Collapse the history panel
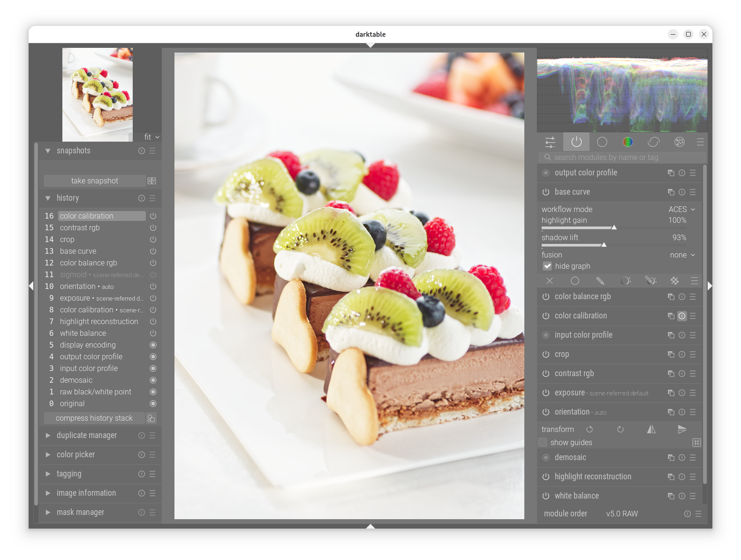The height and width of the screenshot is (560, 741). [x=48, y=198]
